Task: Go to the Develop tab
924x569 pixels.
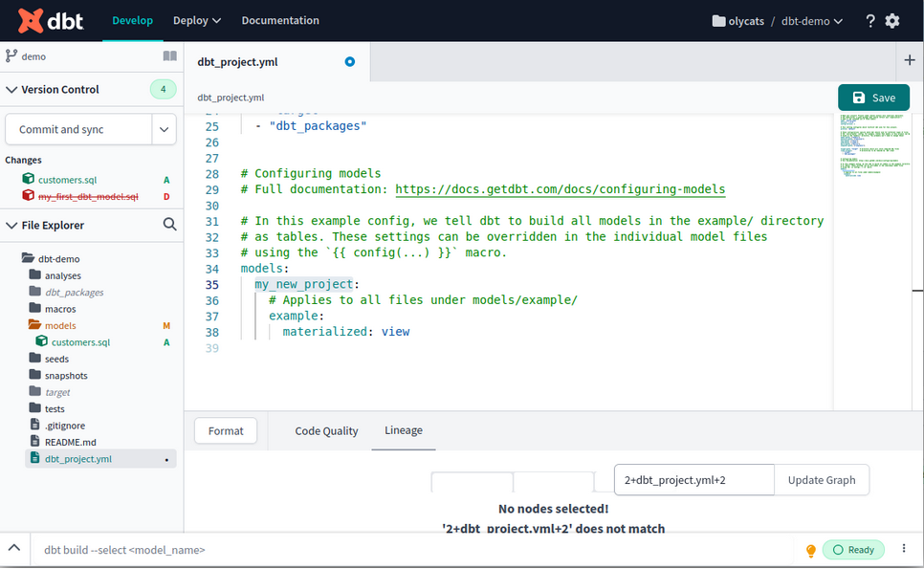Action: click(x=133, y=20)
